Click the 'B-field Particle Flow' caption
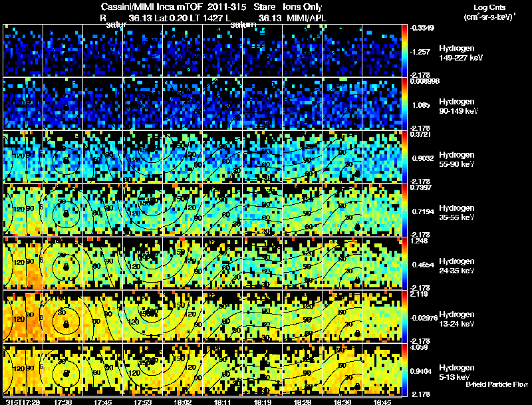 (497, 384)
